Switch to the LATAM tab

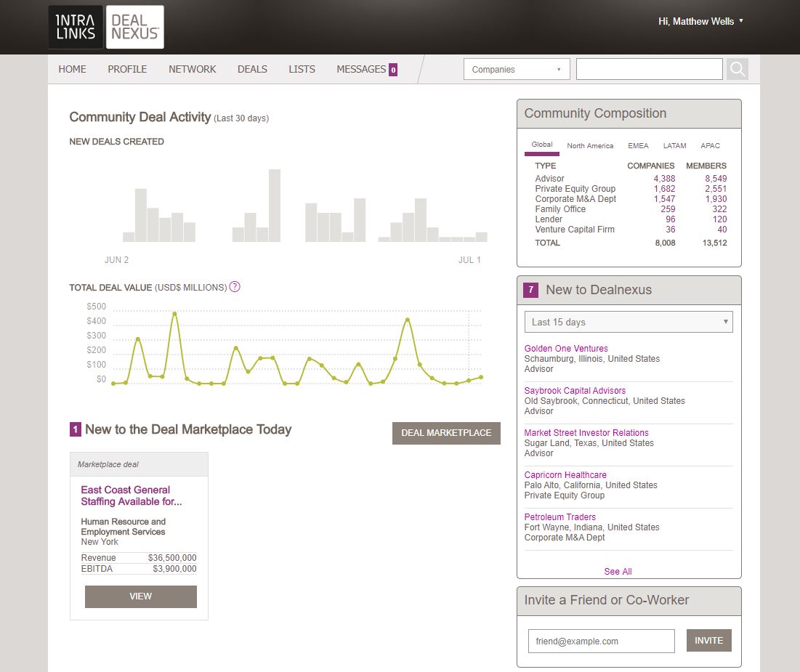pyautogui.click(x=674, y=145)
